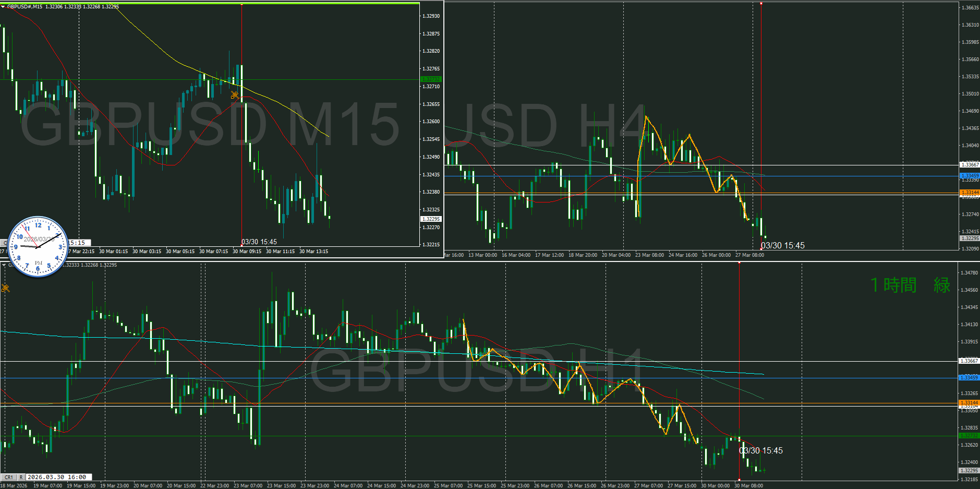
Task: Click the 2026.03.30 16:00 date field
Action: point(57,477)
